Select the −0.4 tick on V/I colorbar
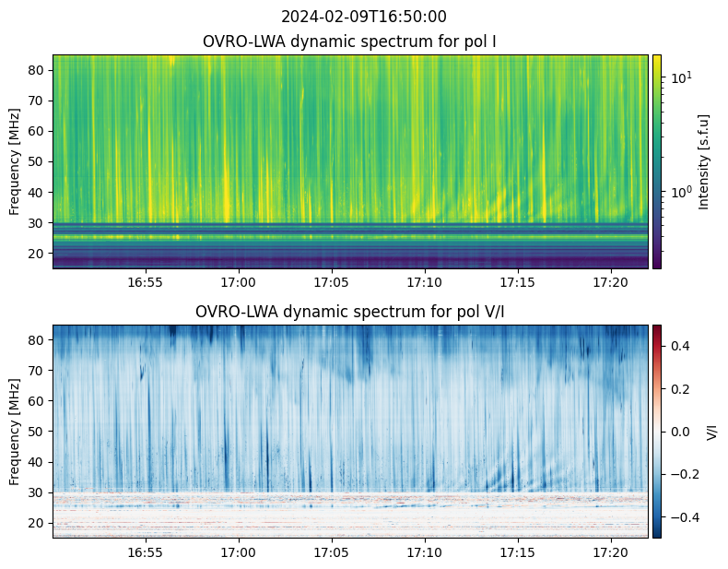Image resolution: width=728 pixels, height=569 pixels. click(x=683, y=517)
